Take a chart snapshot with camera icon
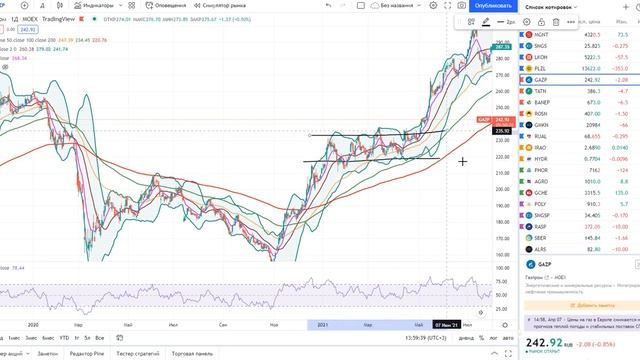The height and width of the screenshot is (360, 640). tap(462, 5)
